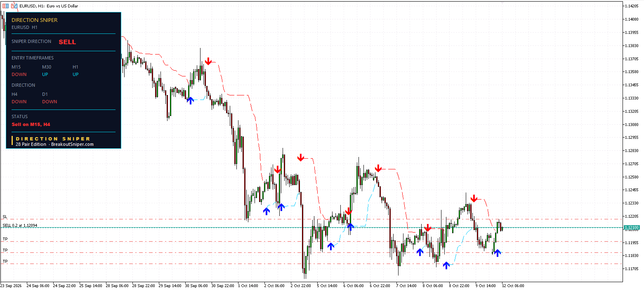
Task: Click the '25 Sep 14:00' time axis label
Action: (x=91, y=285)
